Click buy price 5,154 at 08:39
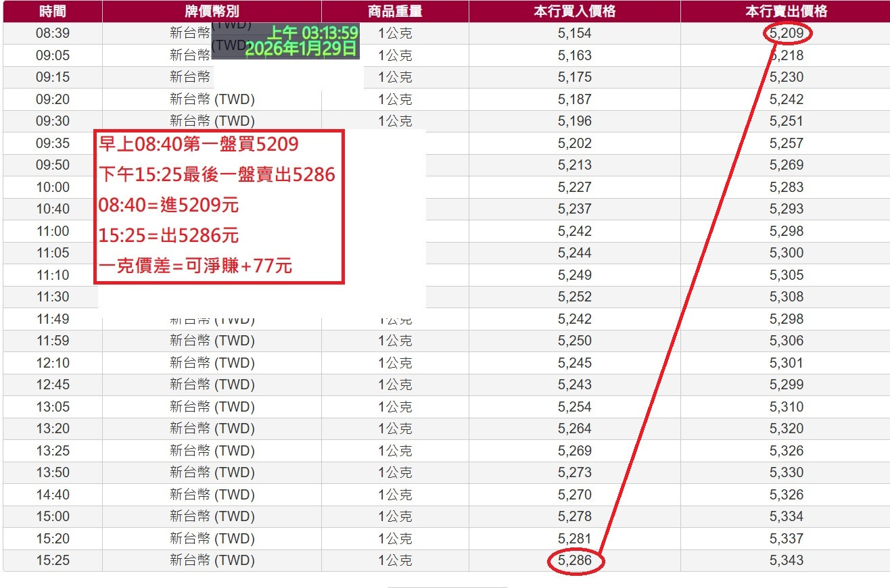 [575, 33]
